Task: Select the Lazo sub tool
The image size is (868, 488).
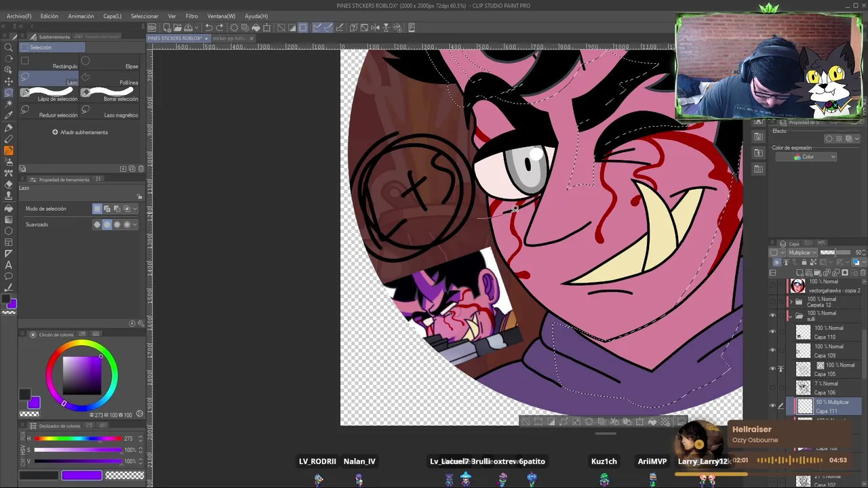Action: click(x=50, y=79)
